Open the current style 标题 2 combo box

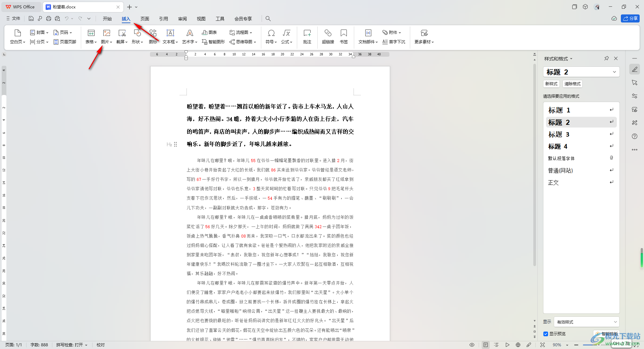[x=581, y=72]
